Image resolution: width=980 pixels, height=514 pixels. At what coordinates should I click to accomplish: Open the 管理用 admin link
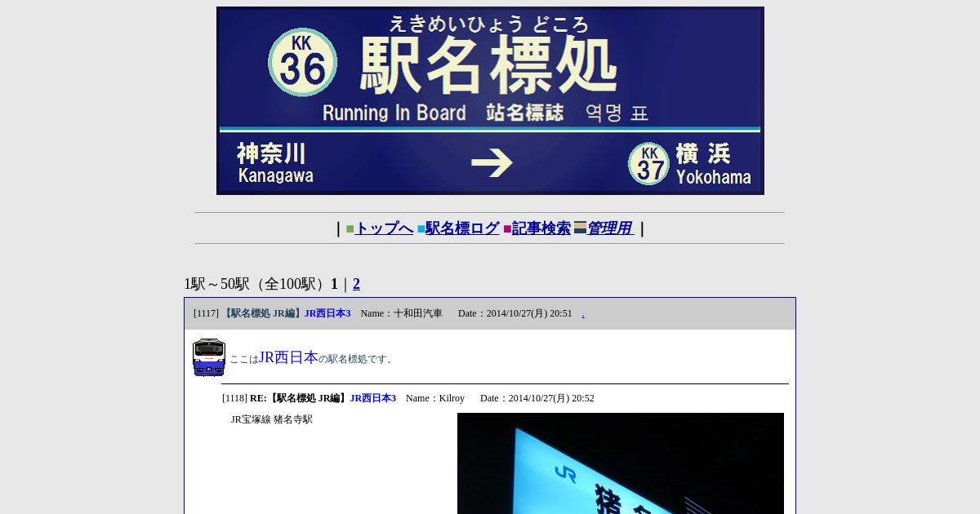pyautogui.click(x=610, y=228)
